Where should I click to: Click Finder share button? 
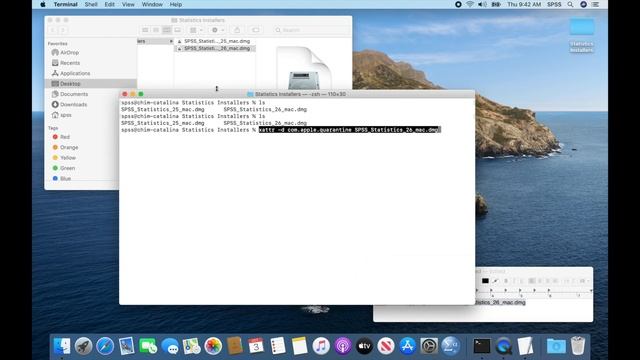coord(237,30)
